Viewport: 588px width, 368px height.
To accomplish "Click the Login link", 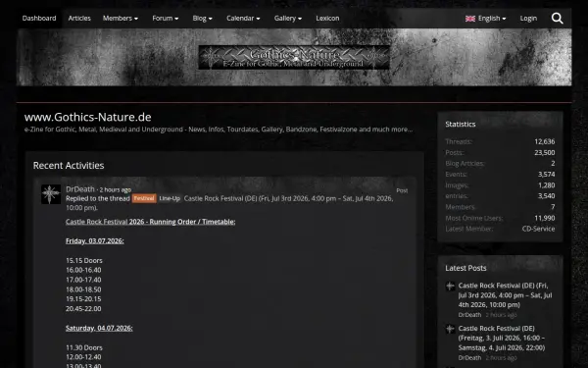I will click(x=528, y=18).
